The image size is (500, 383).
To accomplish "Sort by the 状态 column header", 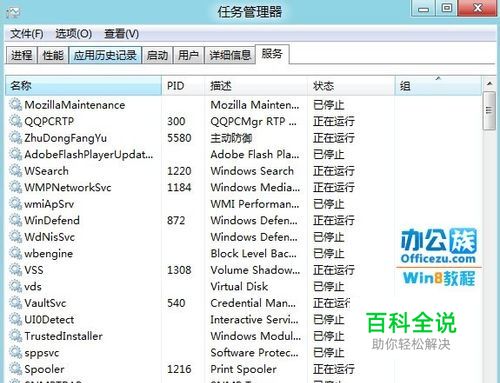I will [x=351, y=86].
